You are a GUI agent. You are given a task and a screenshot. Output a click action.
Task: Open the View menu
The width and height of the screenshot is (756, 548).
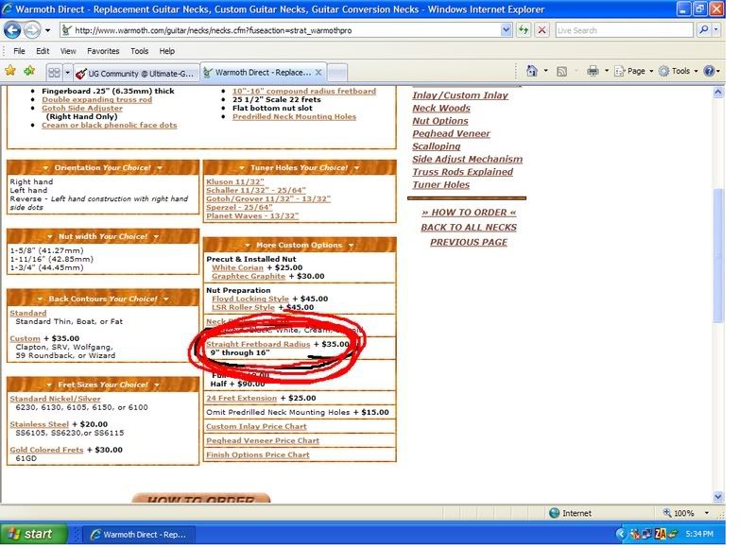[68, 51]
